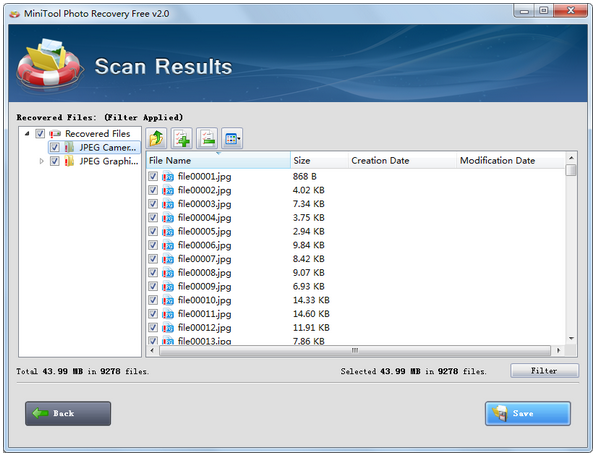Click the vertical scrollbar down arrow
Image resolution: width=597 pixels, height=456 pixels.
(x=571, y=338)
